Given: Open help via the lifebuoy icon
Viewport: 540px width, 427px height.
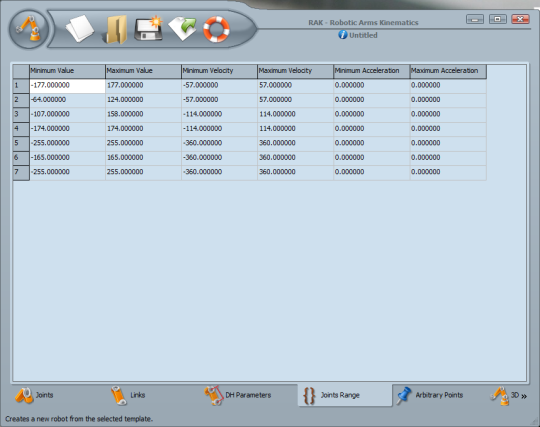Looking at the screenshot, I should pyautogui.click(x=216, y=29).
